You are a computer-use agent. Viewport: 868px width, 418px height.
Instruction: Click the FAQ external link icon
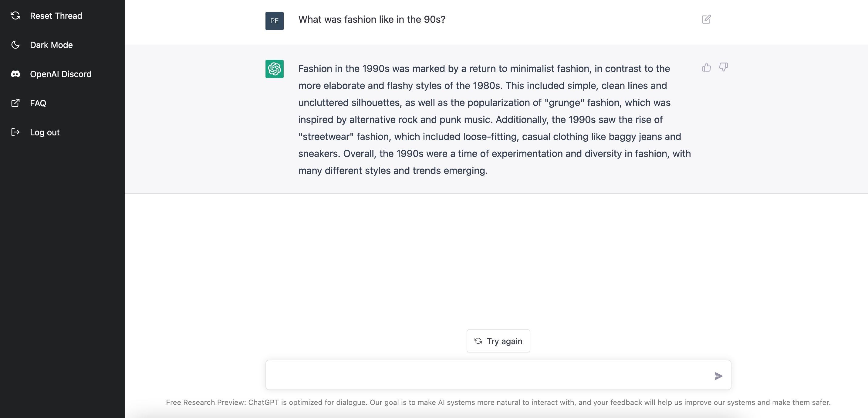pos(15,102)
